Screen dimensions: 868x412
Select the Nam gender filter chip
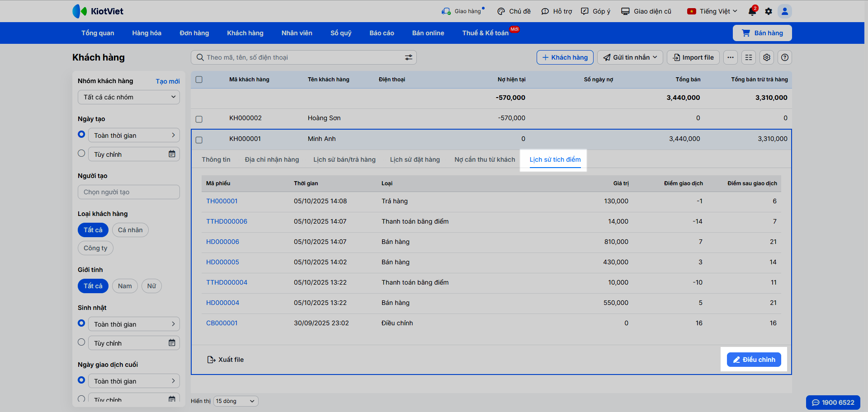pyautogui.click(x=125, y=286)
